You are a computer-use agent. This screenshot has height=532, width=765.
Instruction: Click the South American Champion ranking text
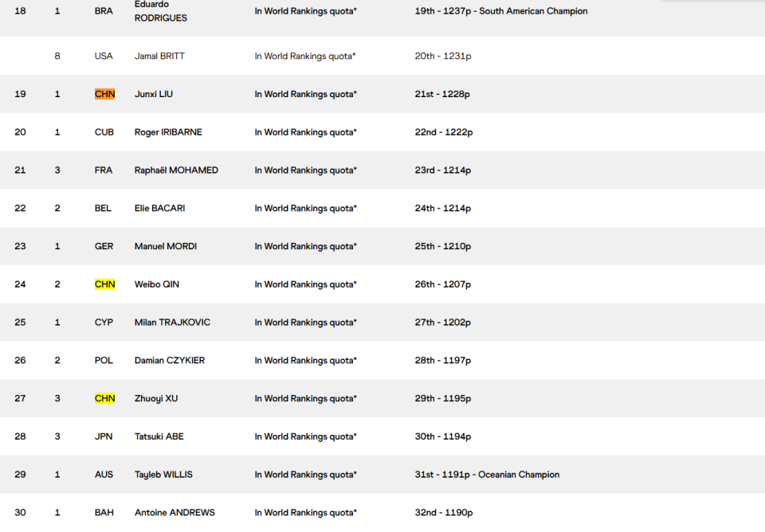click(533, 11)
